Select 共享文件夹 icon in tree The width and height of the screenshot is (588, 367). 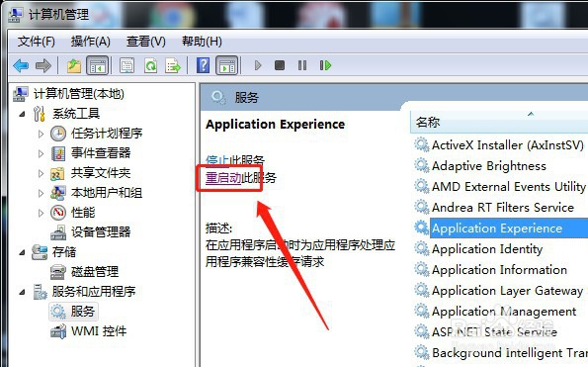pos(57,173)
